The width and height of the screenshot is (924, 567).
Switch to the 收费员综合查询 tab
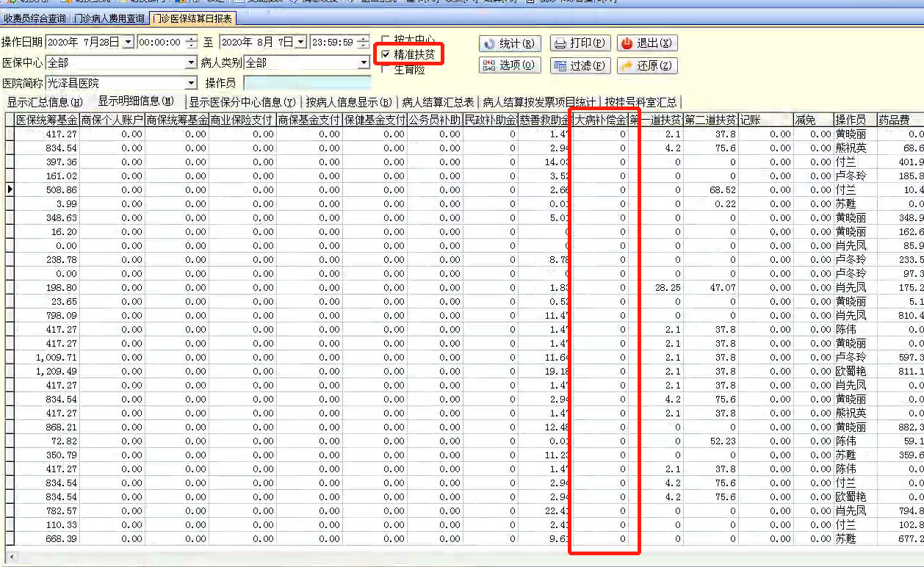click(x=35, y=18)
